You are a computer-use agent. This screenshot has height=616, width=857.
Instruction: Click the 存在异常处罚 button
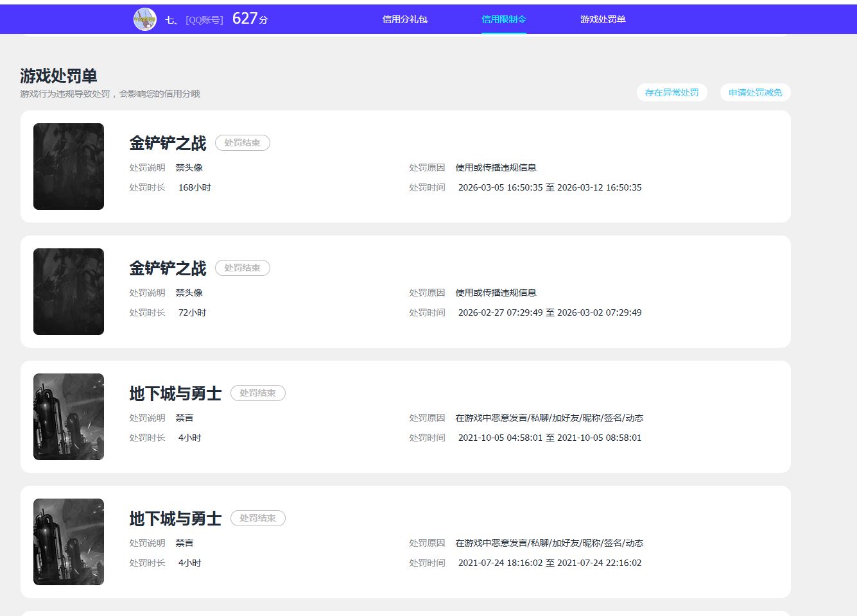coord(671,92)
